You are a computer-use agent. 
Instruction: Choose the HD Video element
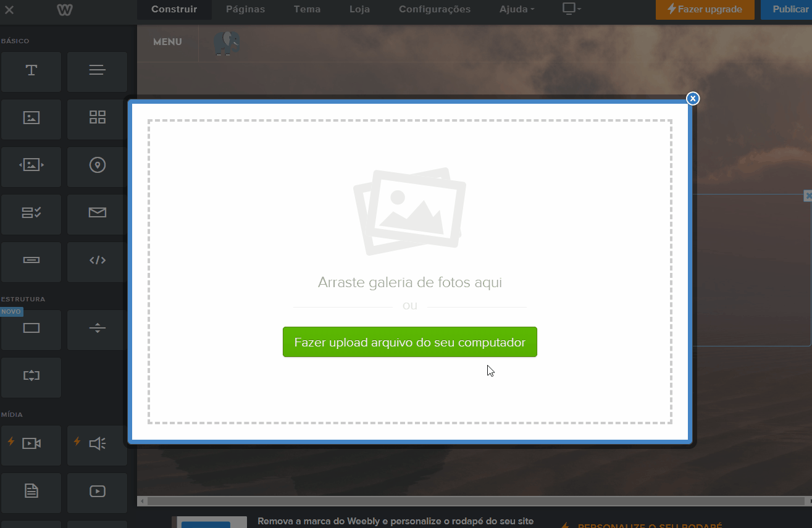pyautogui.click(x=31, y=445)
